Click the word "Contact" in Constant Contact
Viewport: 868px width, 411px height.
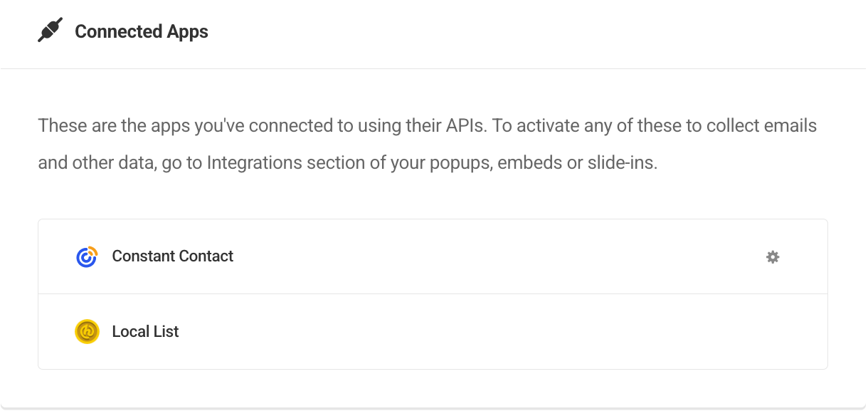(x=206, y=256)
